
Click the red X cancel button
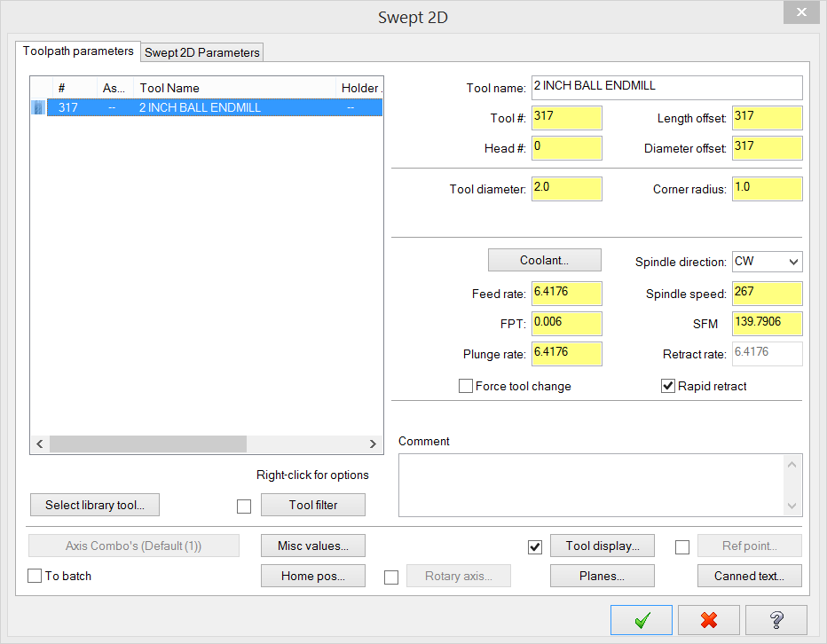click(x=708, y=620)
